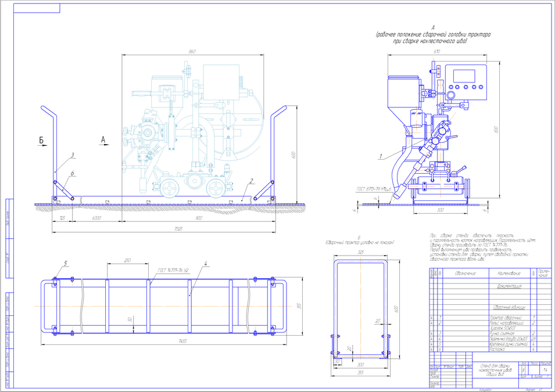555x392 pixels.
Task: Click the 300 dimension under the tractor in view А
Action: click(440, 210)
